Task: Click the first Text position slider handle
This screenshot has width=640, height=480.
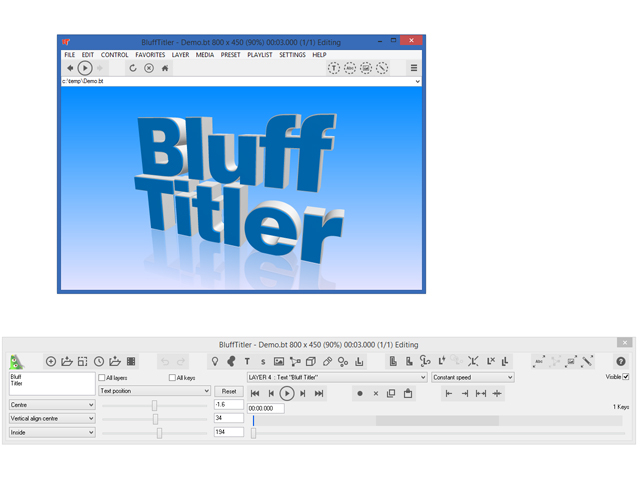Action: (x=154, y=405)
